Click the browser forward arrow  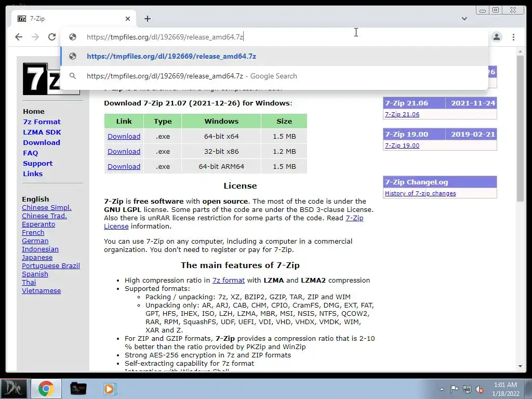(35, 37)
